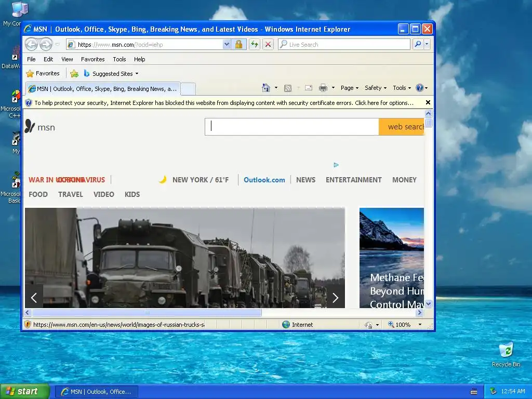
Task: Refresh the page with the green arrows icon
Action: click(x=254, y=45)
